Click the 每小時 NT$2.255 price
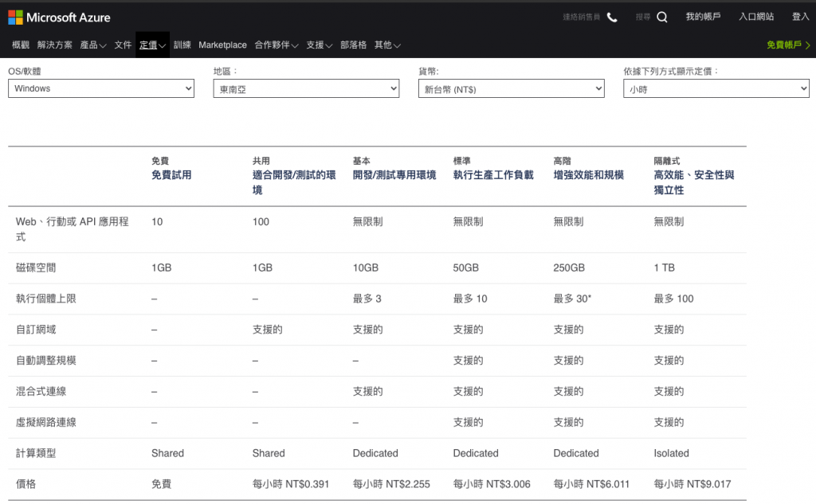 pos(391,484)
